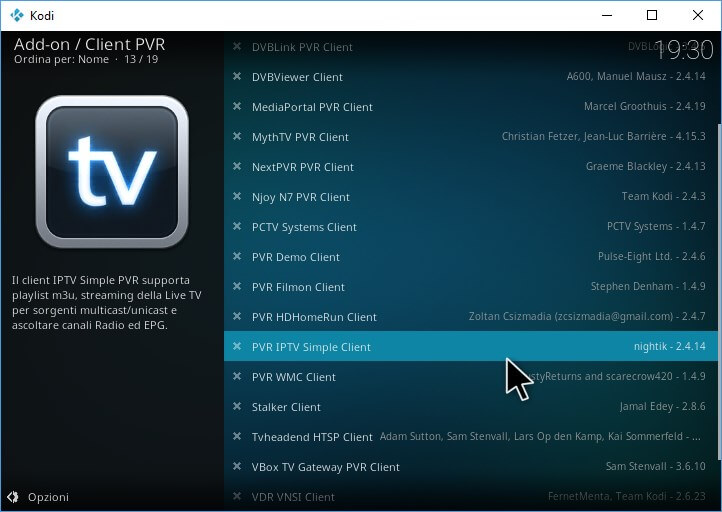Select DVBLink PVR Client at list top
Image resolution: width=722 pixels, height=512 pixels.
471,47
